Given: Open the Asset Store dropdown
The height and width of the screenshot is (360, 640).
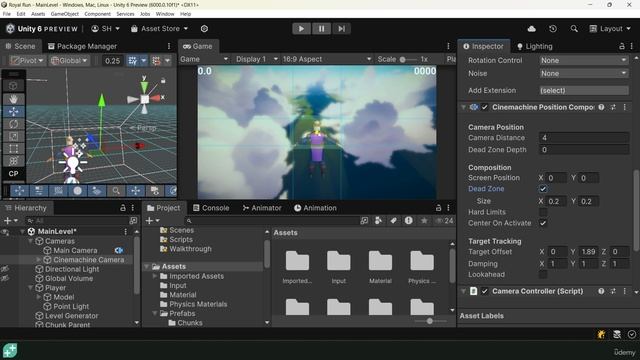Looking at the screenshot, I should coord(160,29).
